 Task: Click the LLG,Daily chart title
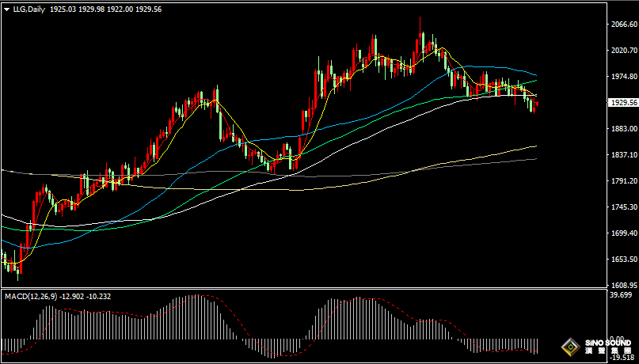[x=29, y=9]
